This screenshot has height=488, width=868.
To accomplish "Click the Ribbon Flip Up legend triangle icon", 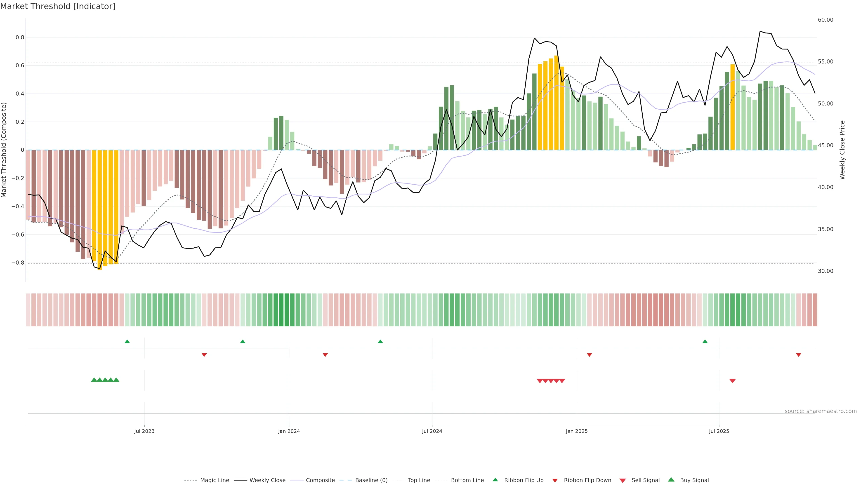I will (495, 480).
